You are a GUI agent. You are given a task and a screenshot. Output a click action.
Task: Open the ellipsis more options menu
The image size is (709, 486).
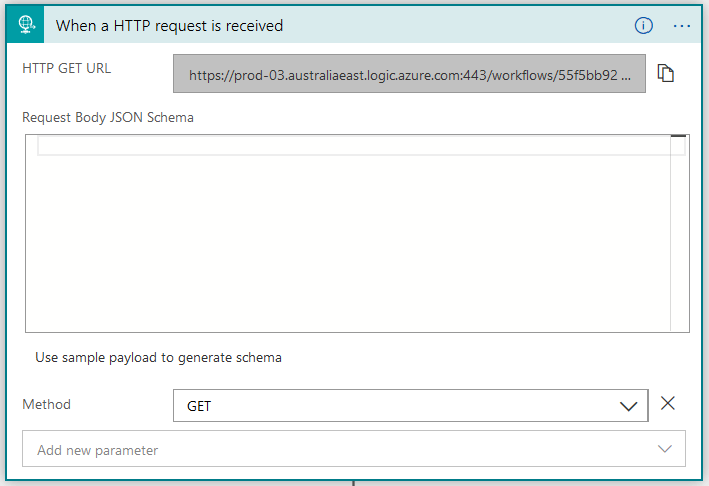[x=682, y=26]
